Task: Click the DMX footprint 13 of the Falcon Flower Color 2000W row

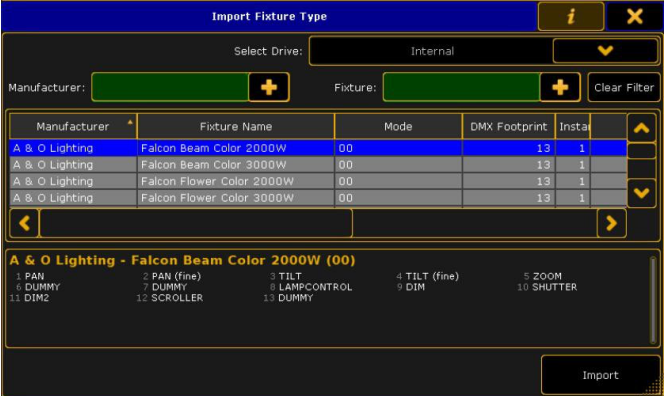Action: coord(509,181)
